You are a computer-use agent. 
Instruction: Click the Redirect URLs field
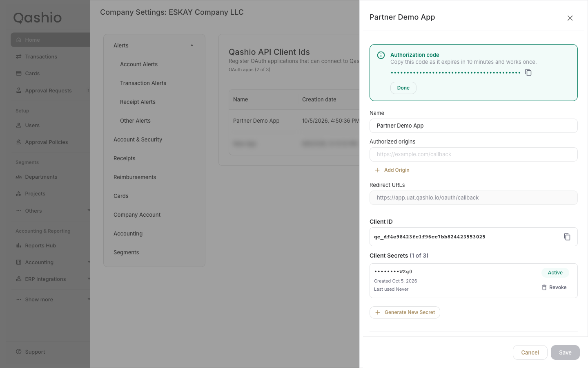point(474,197)
